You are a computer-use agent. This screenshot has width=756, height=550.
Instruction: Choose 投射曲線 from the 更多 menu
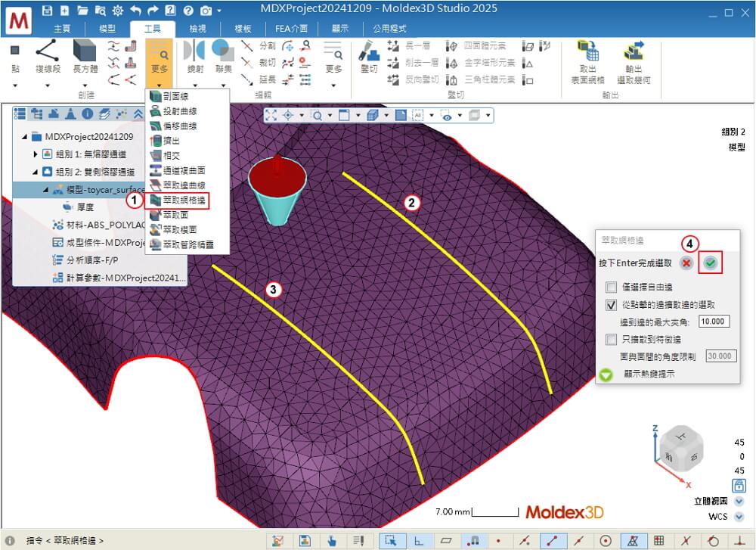179,111
